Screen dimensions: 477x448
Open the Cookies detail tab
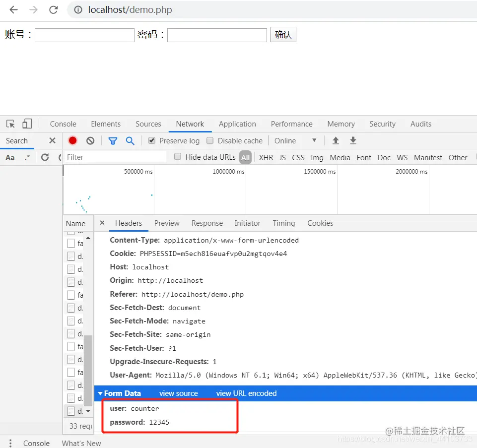coord(320,223)
